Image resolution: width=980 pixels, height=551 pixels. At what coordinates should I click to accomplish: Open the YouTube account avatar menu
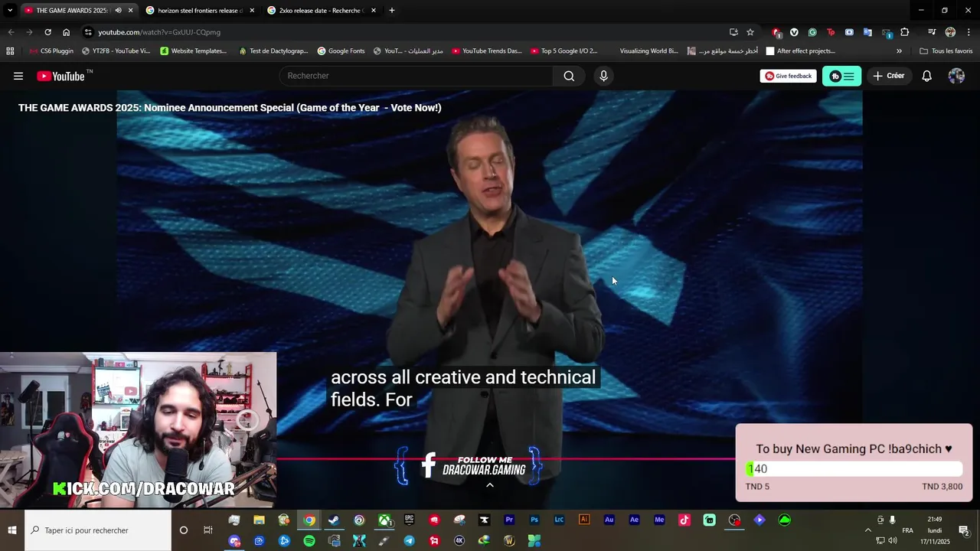(x=956, y=76)
